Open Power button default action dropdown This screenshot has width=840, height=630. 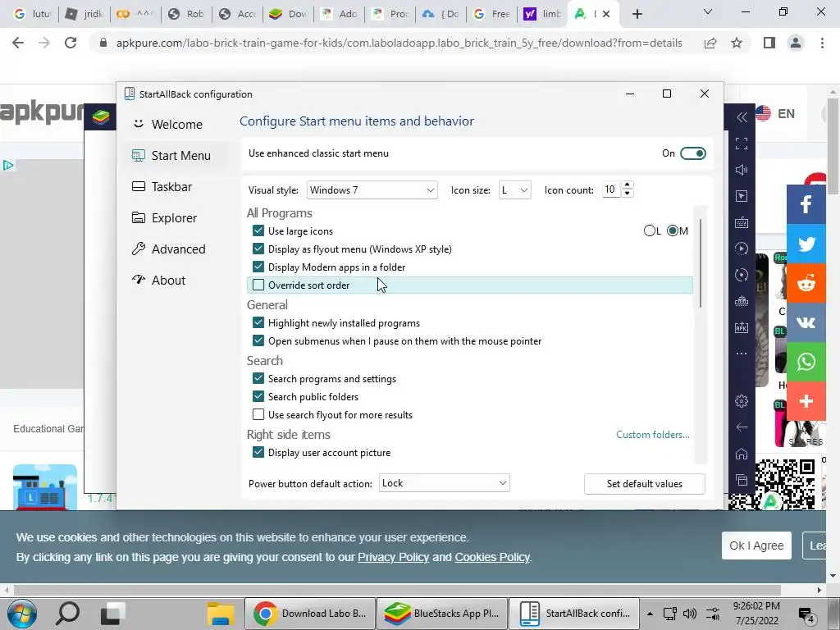tap(444, 483)
